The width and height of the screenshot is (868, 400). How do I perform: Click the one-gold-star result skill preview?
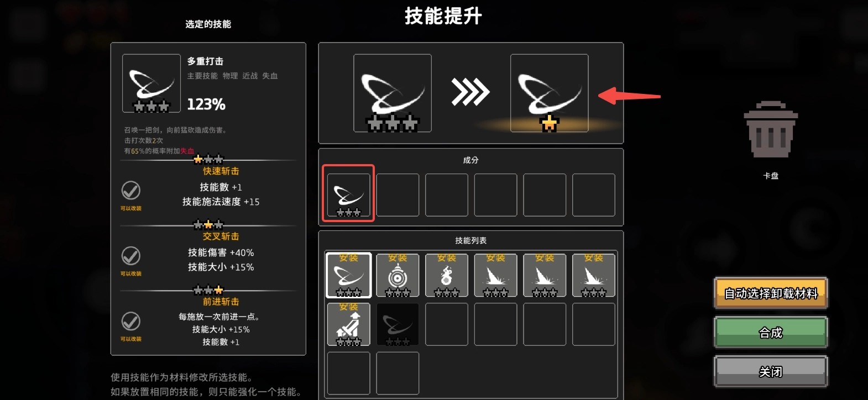tap(549, 93)
